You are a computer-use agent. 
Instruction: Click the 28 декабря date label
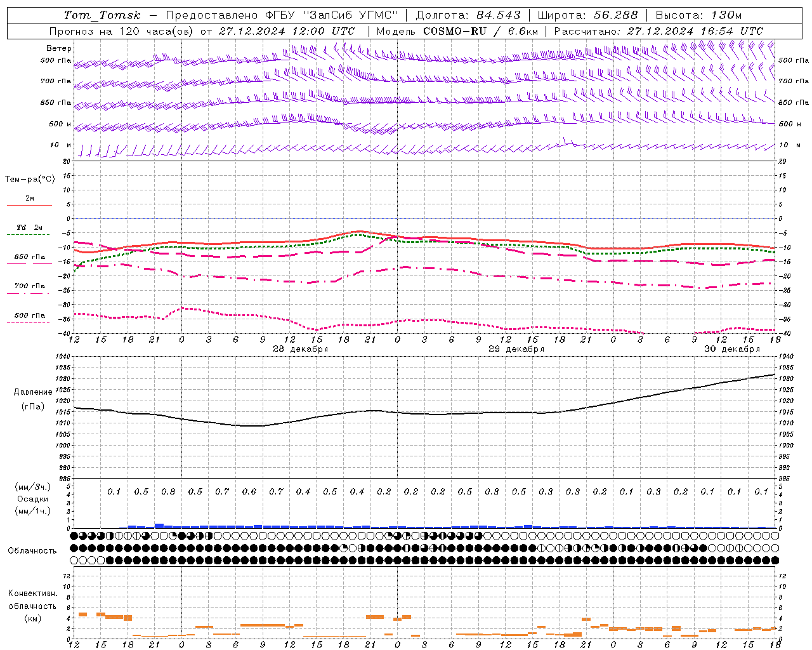point(300,349)
